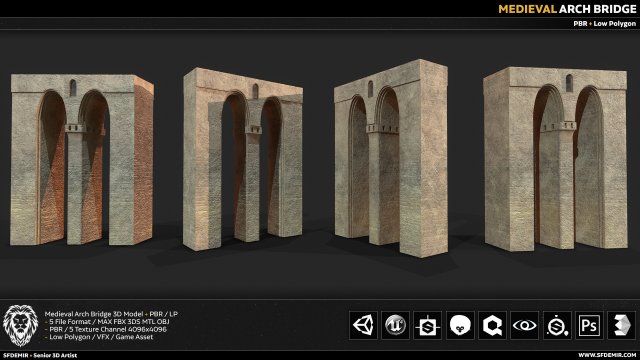Select the Quixel logo icon
The image size is (640, 360).
pos(492,325)
